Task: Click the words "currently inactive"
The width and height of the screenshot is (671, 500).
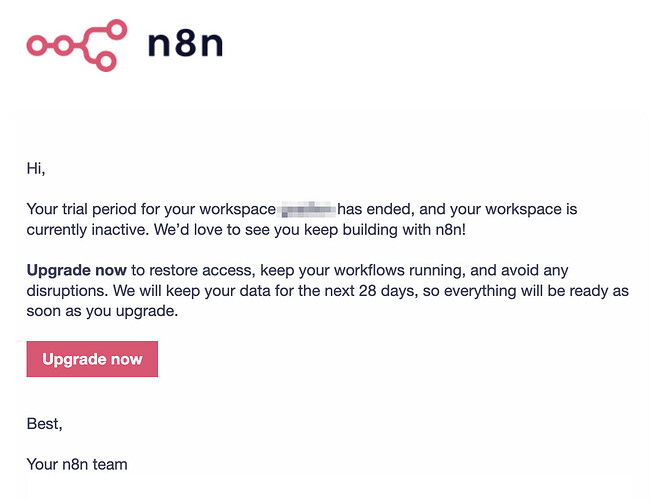Action: pyautogui.click(x=87, y=230)
